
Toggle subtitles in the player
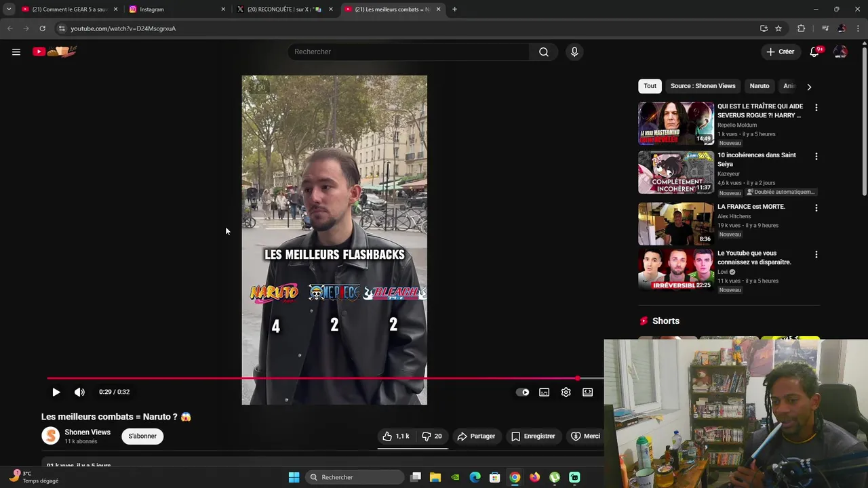click(544, 392)
